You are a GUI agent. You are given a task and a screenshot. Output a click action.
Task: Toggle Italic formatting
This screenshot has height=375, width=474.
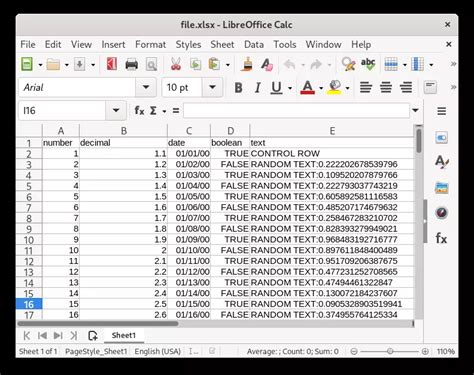click(257, 88)
